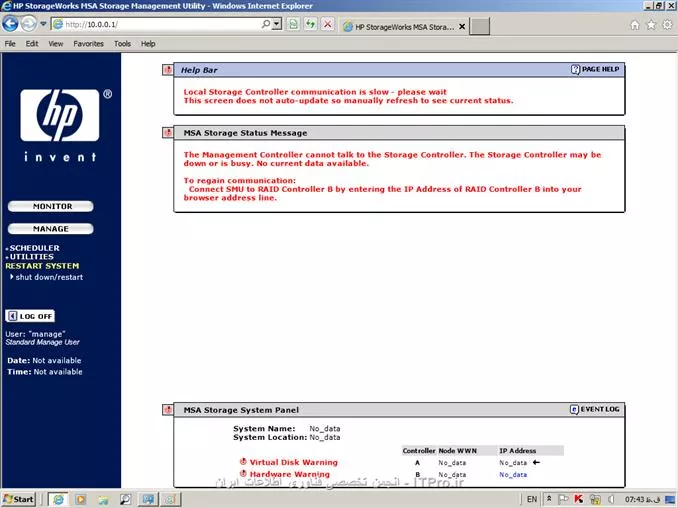
Task: Open the Tools menu
Action: coord(122,44)
